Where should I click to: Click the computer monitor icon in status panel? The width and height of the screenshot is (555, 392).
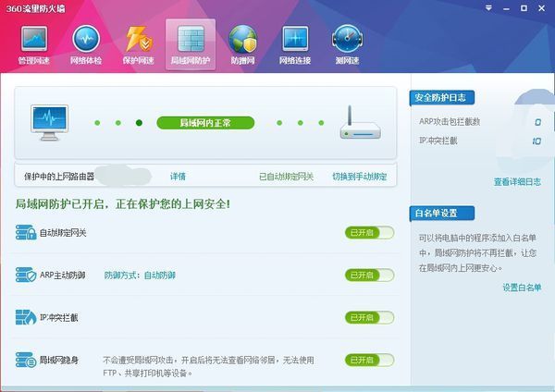pyautogui.click(x=49, y=122)
